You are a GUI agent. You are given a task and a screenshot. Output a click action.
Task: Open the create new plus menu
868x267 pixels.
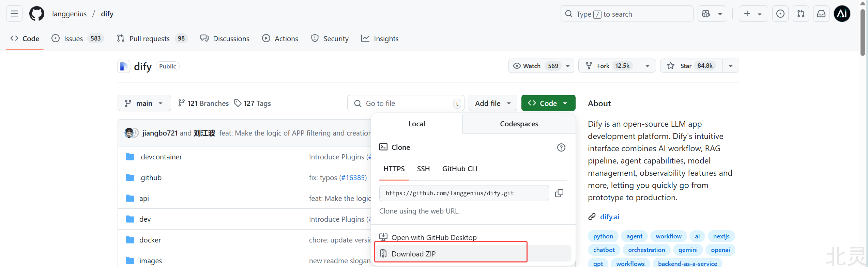(x=753, y=14)
